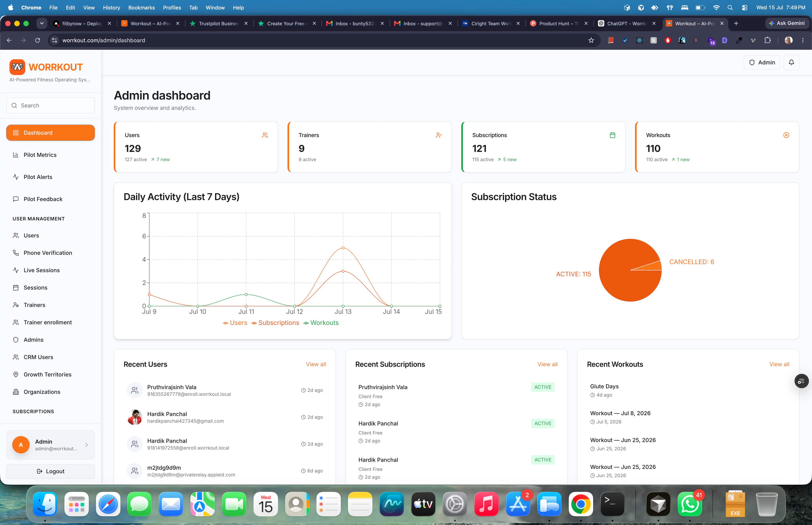The height and width of the screenshot is (525, 812).
Task: Click the Users card people icon
Action: coord(265,135)
